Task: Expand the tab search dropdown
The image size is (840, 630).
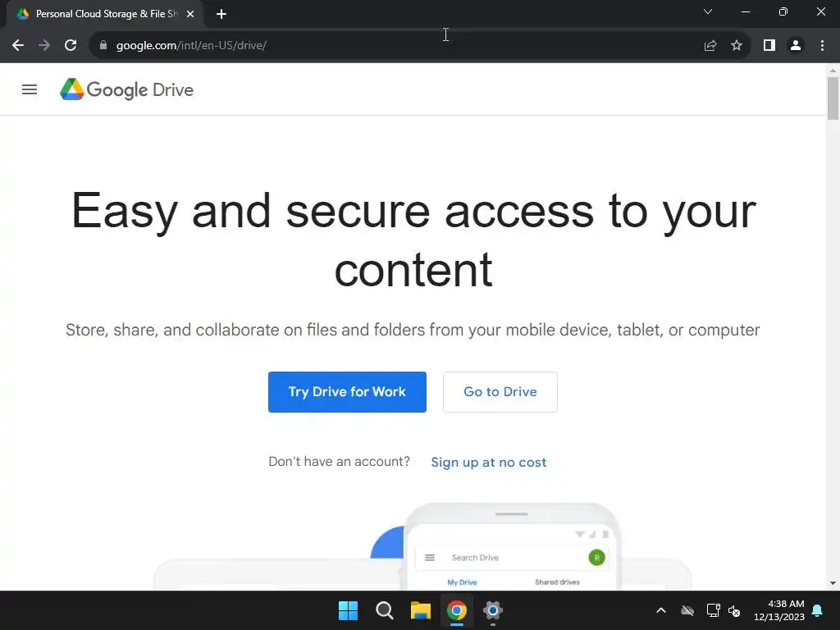Action: [708, 11]
